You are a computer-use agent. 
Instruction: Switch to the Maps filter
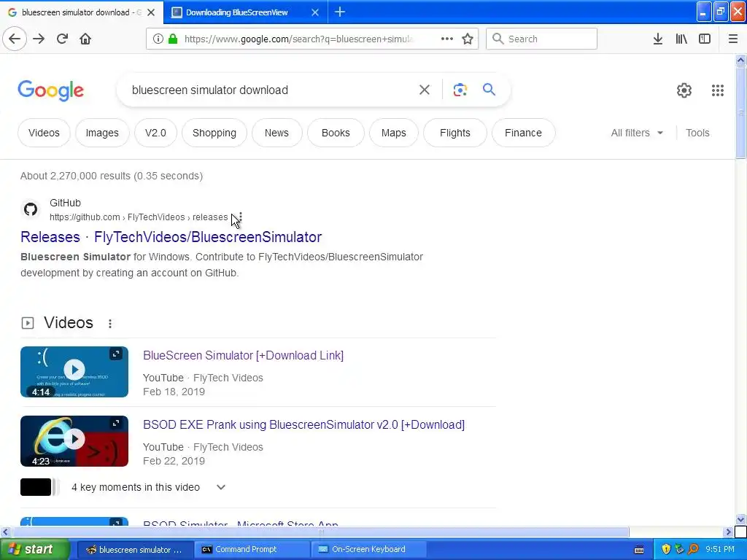pyautogui.click(x=393, y=133)
